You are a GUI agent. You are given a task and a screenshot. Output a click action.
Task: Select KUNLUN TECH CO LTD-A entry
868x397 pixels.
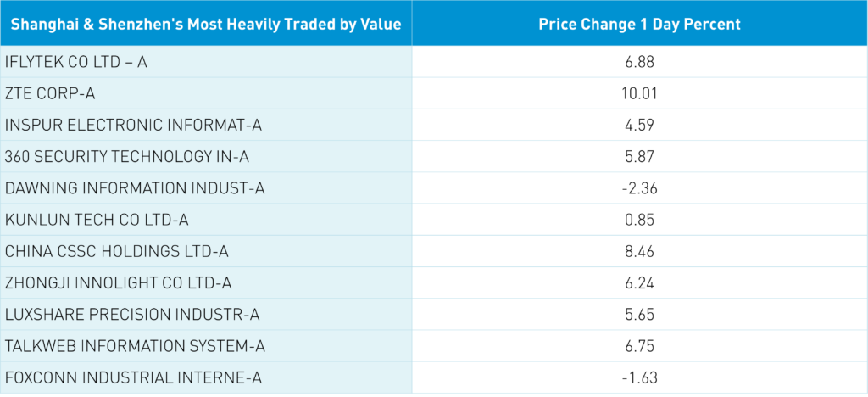point(97,220)
